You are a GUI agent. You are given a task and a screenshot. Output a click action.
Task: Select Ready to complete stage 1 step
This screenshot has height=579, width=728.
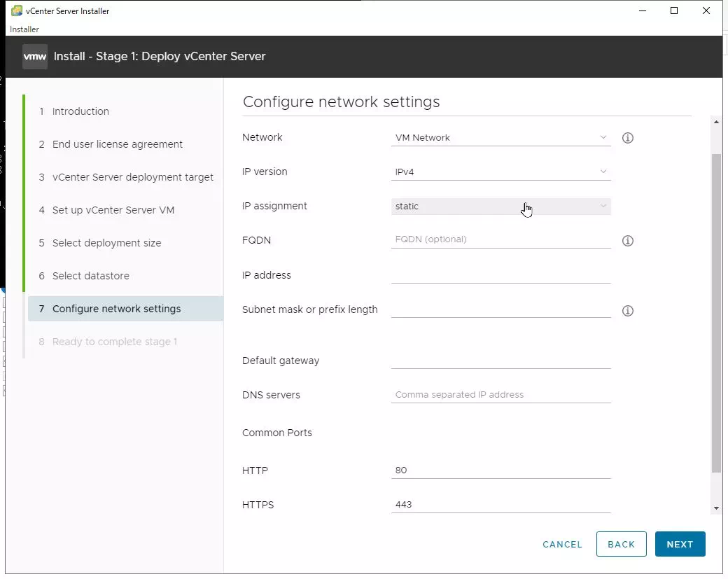tap(114, 342)
